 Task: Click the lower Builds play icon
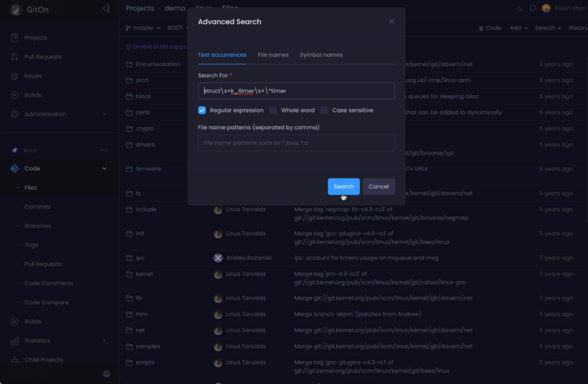[x=14, y=321]
